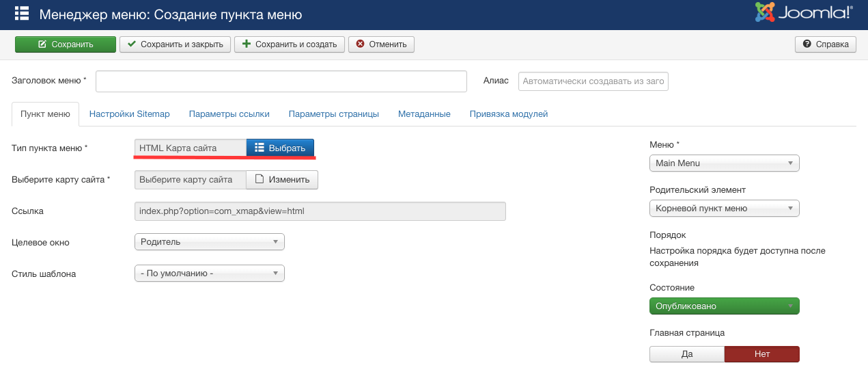Click the plus icon on Сохранить и создать
This screenshot has height=374, width=868.
point(247,44)
